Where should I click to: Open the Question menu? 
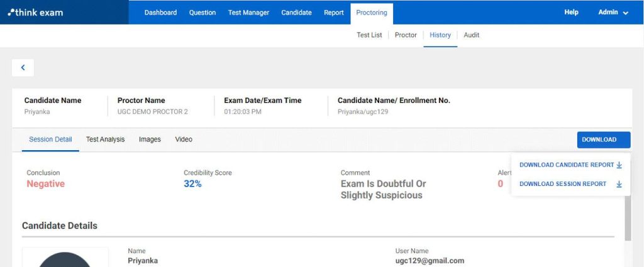203,13
